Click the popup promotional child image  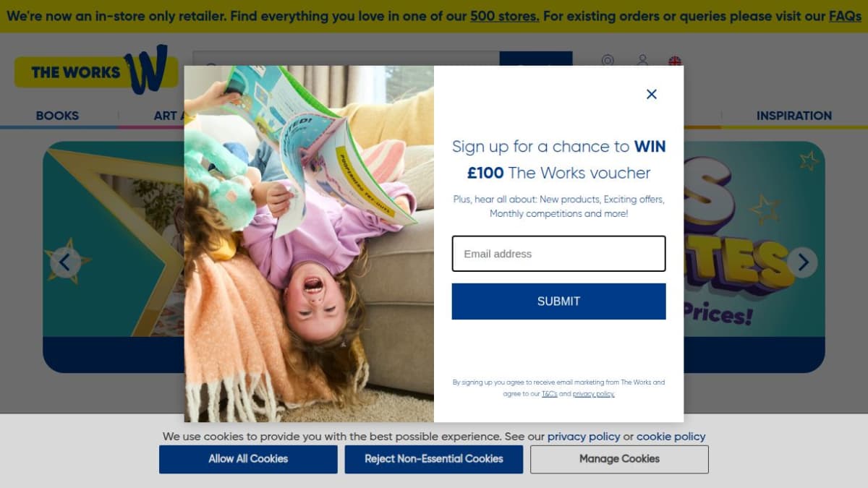(309, 244)
